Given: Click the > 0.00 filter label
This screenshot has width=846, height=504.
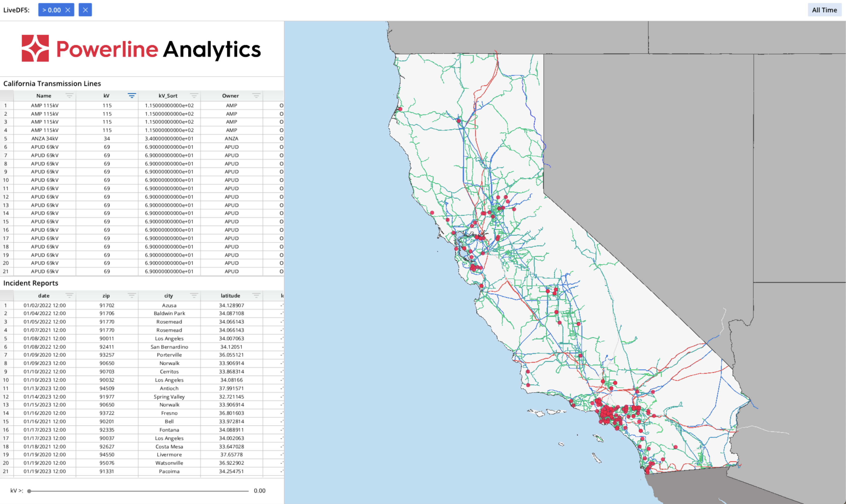Looking at the screenshot, I should click(x=51, y=10).
